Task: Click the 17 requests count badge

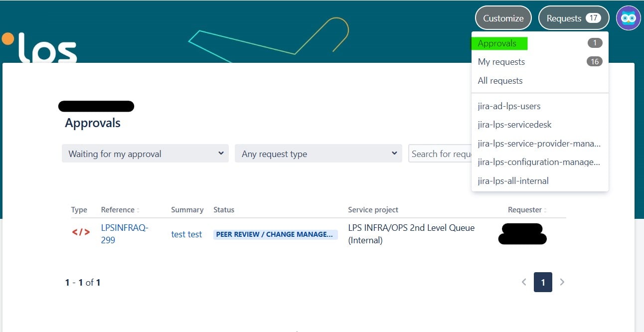Action: pyautogui.click(x=593, y=18)
